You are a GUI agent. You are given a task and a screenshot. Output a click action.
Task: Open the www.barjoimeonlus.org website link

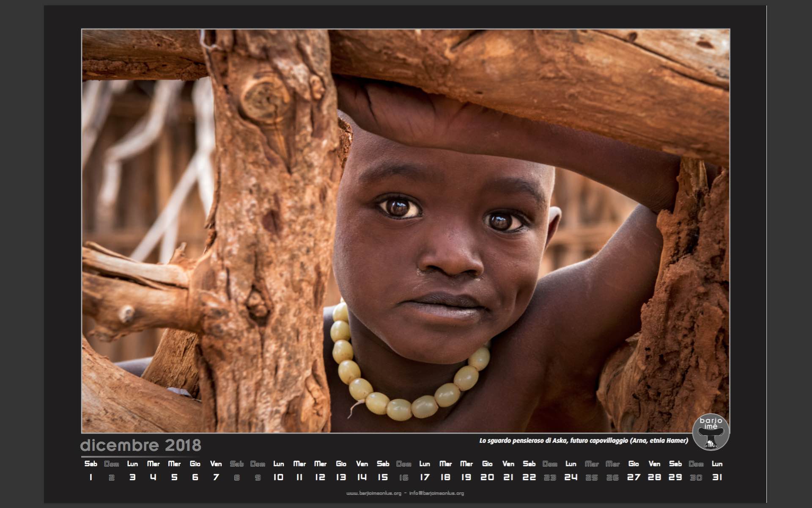(x=373, y=493)
